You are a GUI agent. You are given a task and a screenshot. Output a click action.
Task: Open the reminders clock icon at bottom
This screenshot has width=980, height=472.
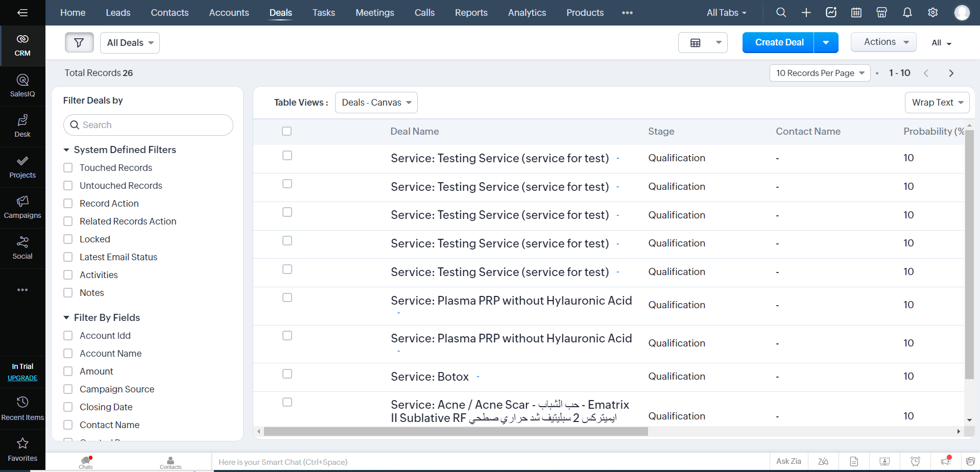pos(915,461)
